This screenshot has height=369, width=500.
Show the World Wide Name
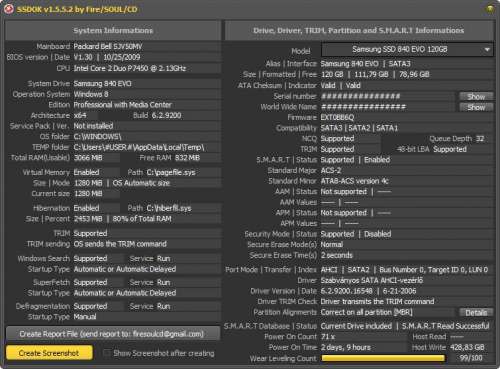tap(476, 107)
